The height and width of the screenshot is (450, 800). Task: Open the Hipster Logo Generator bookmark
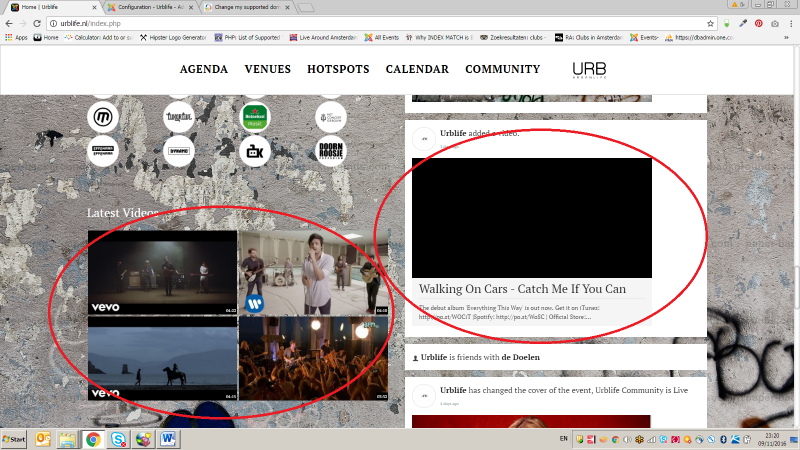(x=173, y=37)
